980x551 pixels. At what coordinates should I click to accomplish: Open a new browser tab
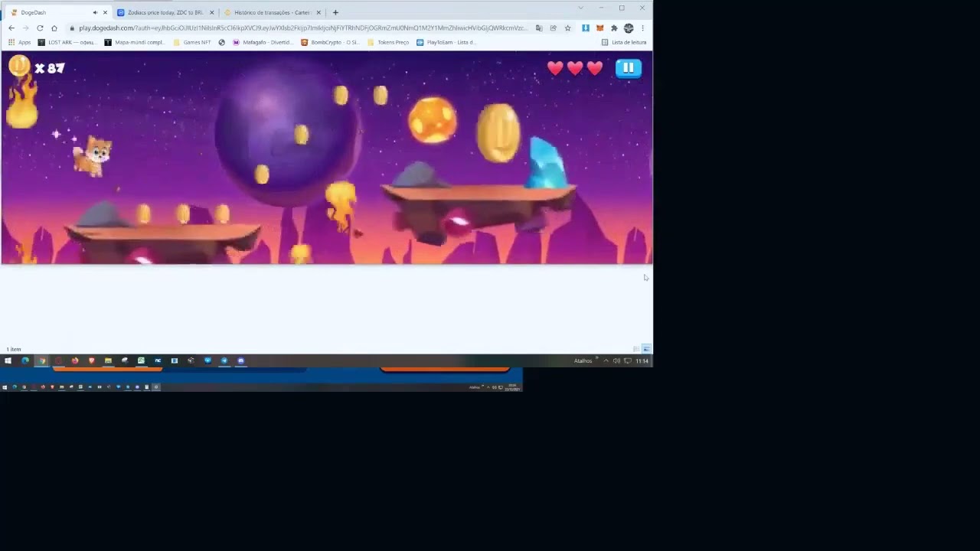coord(335,12)
